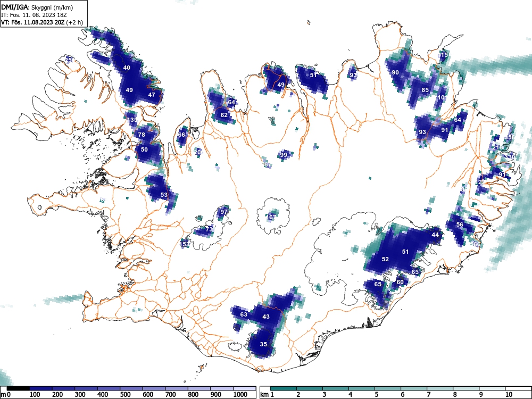This screenshot has height=399, width=532.
Task: Click the visibility value 40 on the map
Action: [x=127, y=68]
